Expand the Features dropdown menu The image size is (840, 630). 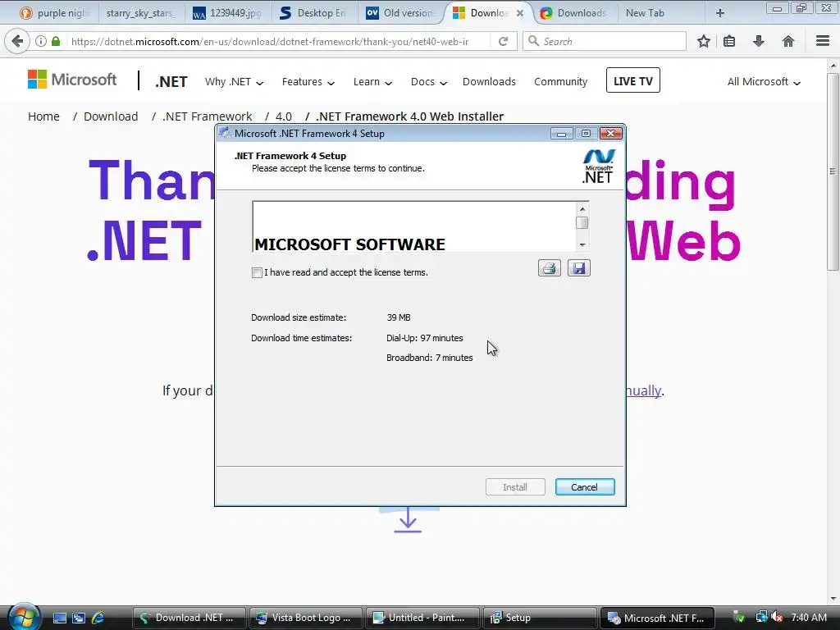coord(308,82)
